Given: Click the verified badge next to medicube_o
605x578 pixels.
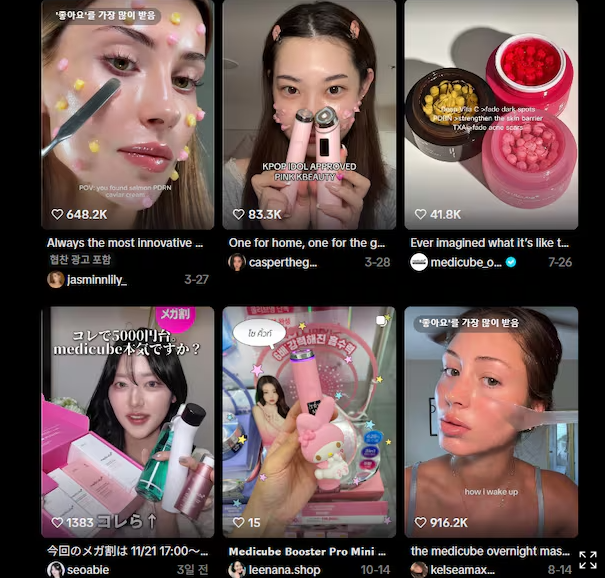Looking at the screenshot, I should (x=511, y=262).
